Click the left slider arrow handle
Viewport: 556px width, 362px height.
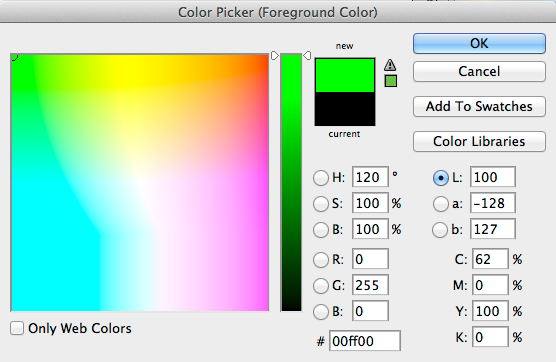pos(275,56)
